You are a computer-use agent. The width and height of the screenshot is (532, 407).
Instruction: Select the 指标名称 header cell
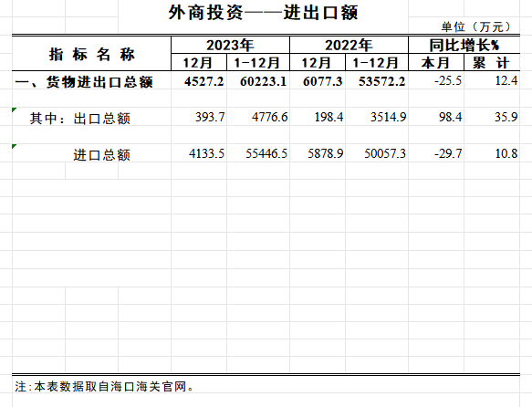pyautogui.click(x=91, y=54)
